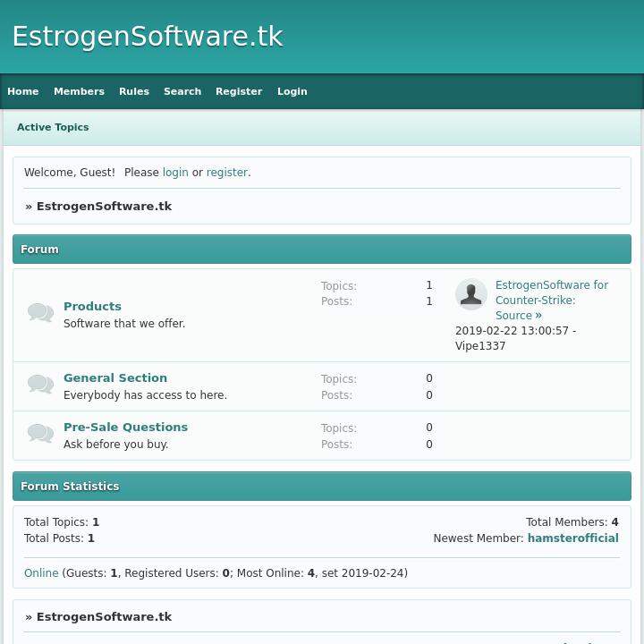View newest member hamsterofficial's profile

coord(572,538)
